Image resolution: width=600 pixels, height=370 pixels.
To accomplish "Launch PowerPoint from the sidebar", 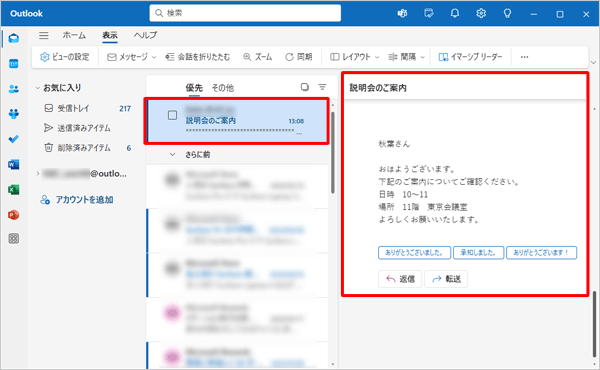I will (x=14, y=215).
